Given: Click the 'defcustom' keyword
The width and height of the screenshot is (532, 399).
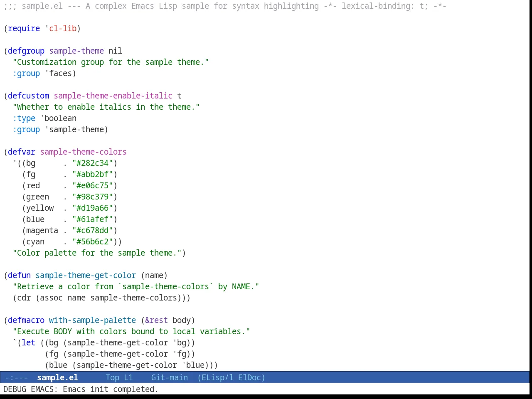Looking at the screenshot, I should (x=29, y=96).
